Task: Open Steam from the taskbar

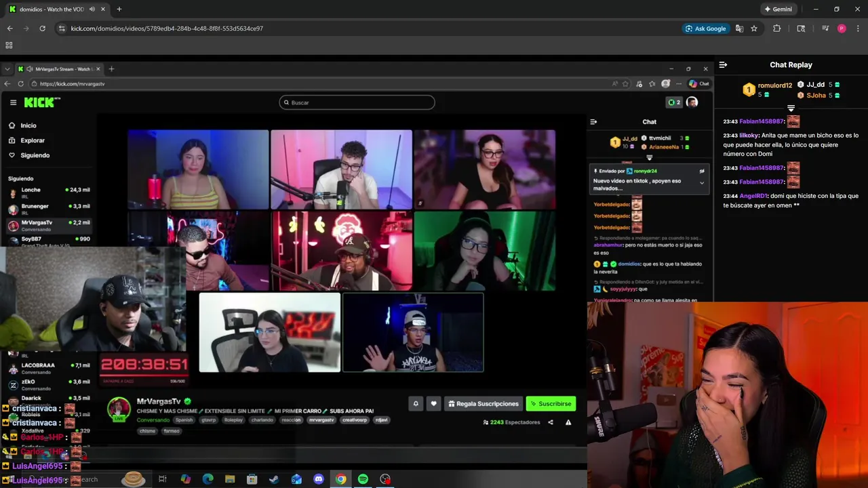Action: tap(274, 479)
